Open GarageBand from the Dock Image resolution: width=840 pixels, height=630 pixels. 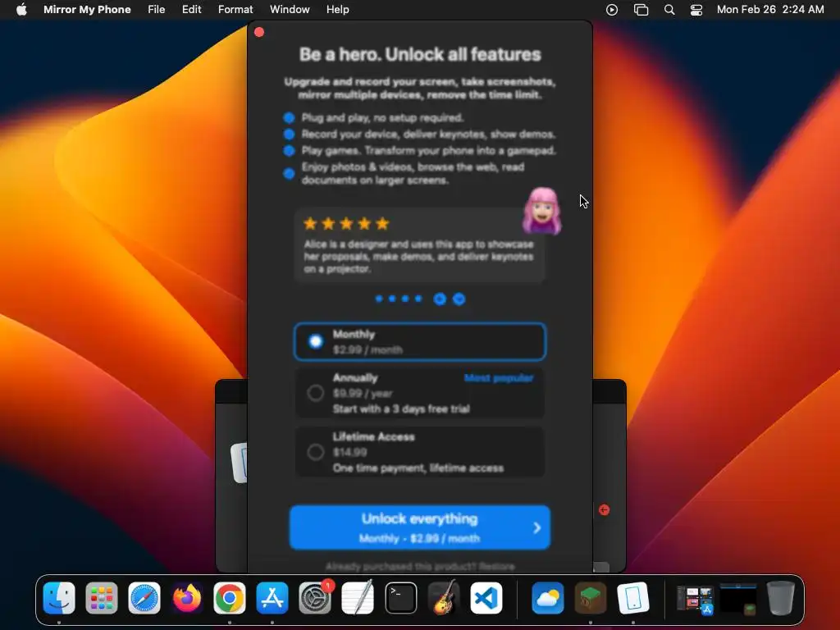pyautogui.click(x=444, y=598)
